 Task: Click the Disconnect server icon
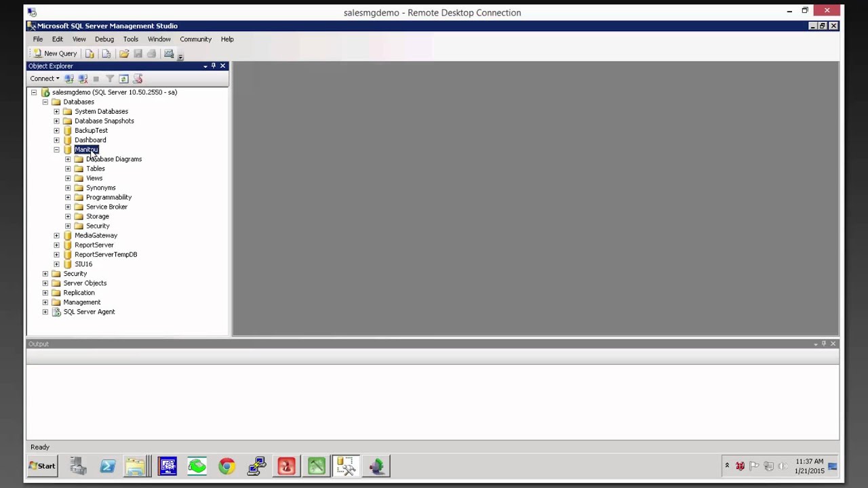[83, 79]
